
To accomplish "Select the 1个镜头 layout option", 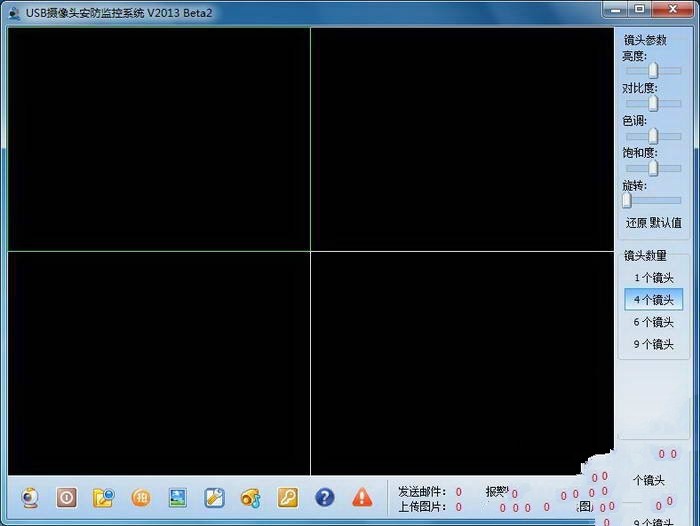I will pyautogui.click(x=654, y=278).
